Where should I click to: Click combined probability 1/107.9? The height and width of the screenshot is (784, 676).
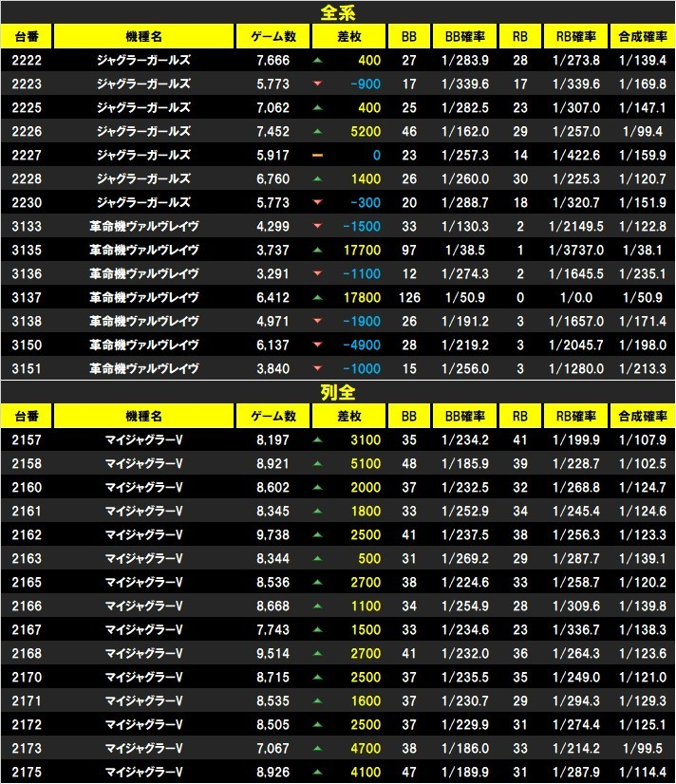(x=643, y=440)
